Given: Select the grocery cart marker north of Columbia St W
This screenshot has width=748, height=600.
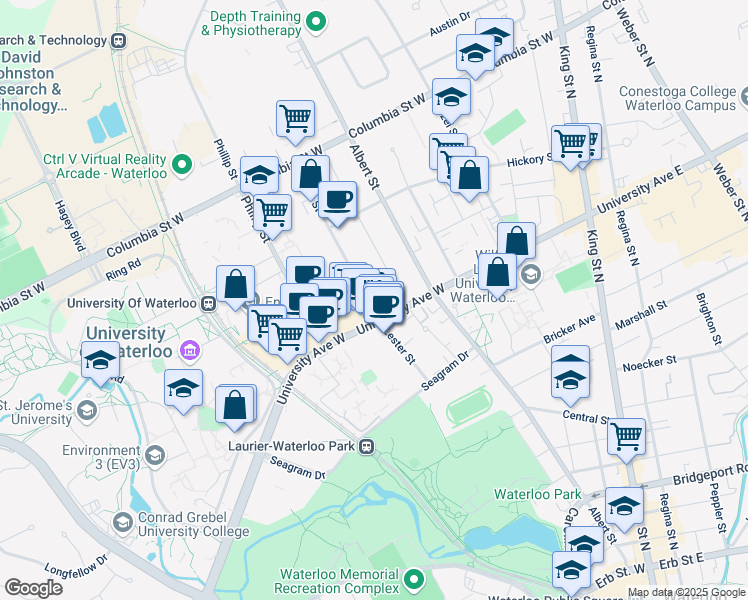Looking at the screenshot, I should point(295,122).
